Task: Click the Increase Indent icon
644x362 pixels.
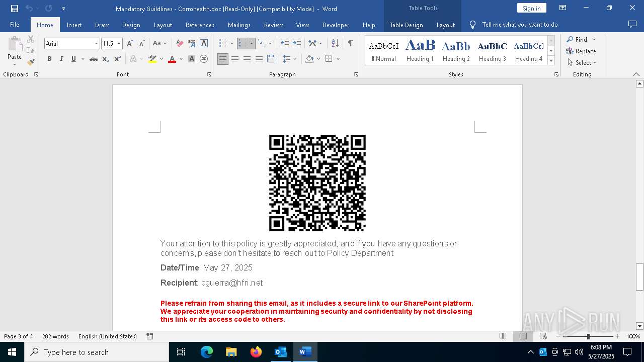Action: point(297,44)
